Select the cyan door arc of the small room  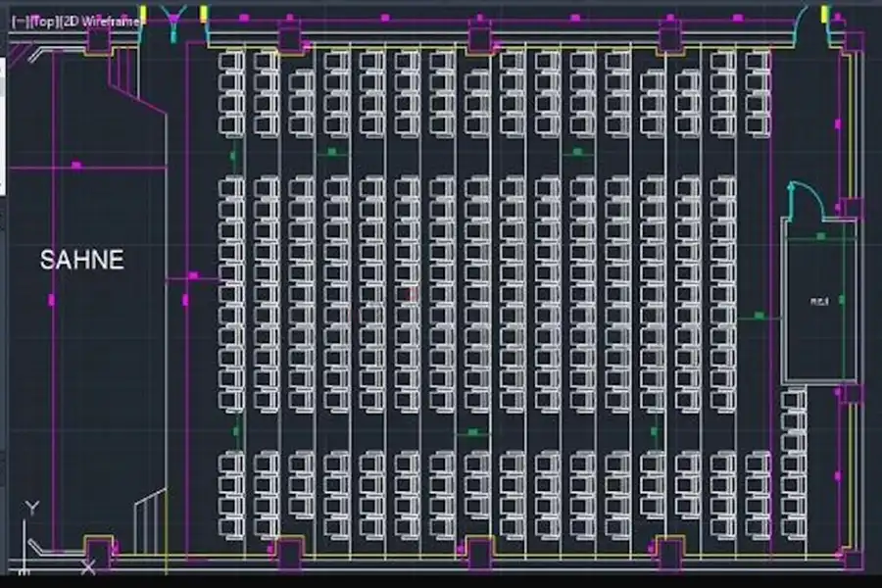click(x=806, y=202)
